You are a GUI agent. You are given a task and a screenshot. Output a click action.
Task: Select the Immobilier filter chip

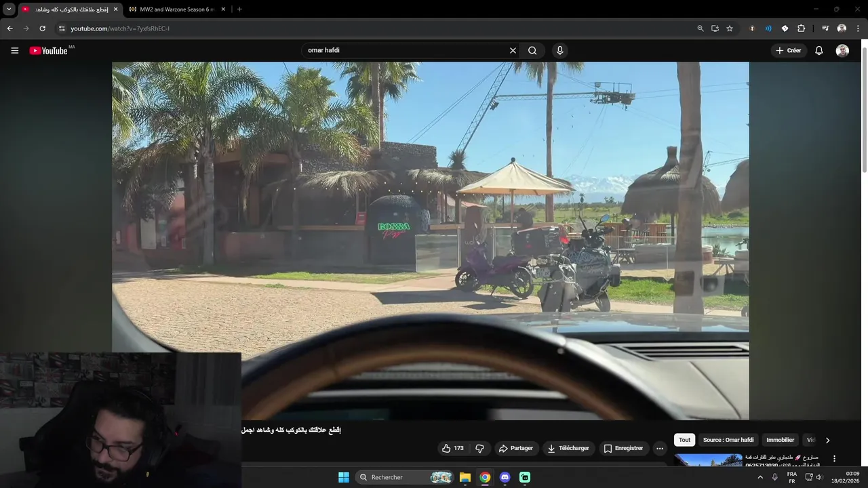pyautogui.click(x=780, y=440)
